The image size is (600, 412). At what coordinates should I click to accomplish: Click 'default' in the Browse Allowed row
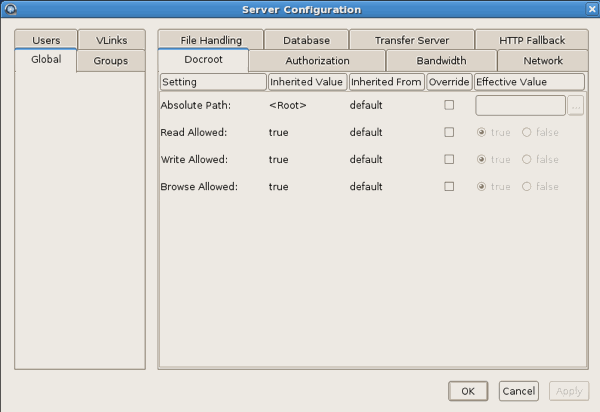[366, 187]
